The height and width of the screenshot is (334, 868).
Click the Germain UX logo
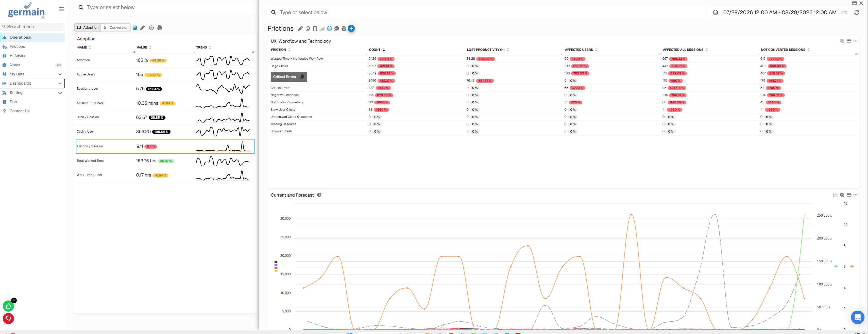pyautogui.click(x=26, y=10)
